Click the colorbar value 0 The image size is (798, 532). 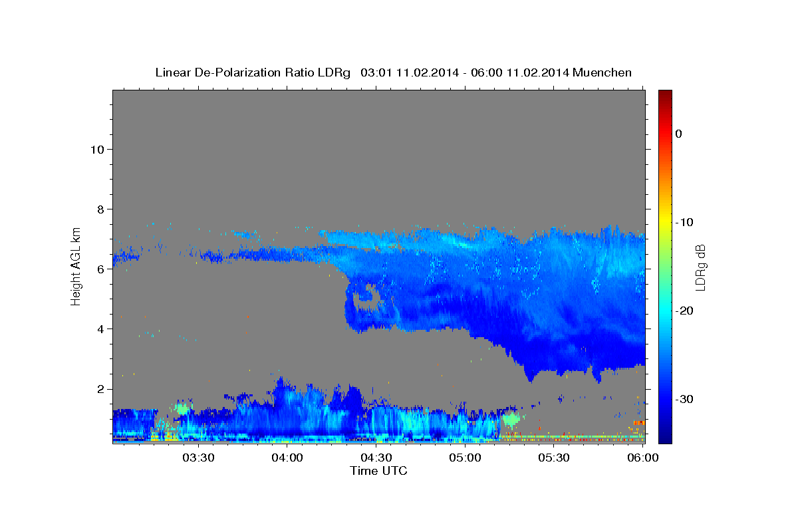pos(678,134)
